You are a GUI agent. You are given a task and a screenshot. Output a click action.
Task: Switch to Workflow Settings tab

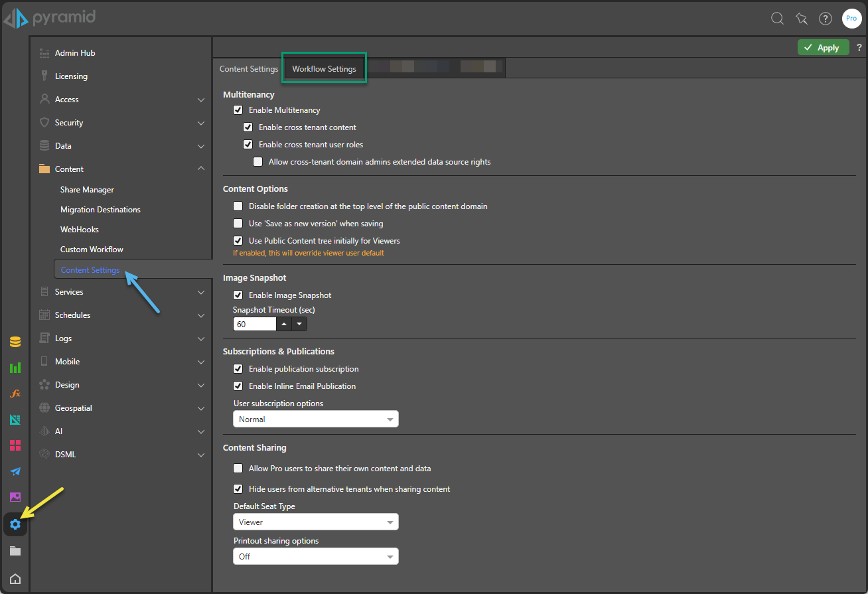324,68
